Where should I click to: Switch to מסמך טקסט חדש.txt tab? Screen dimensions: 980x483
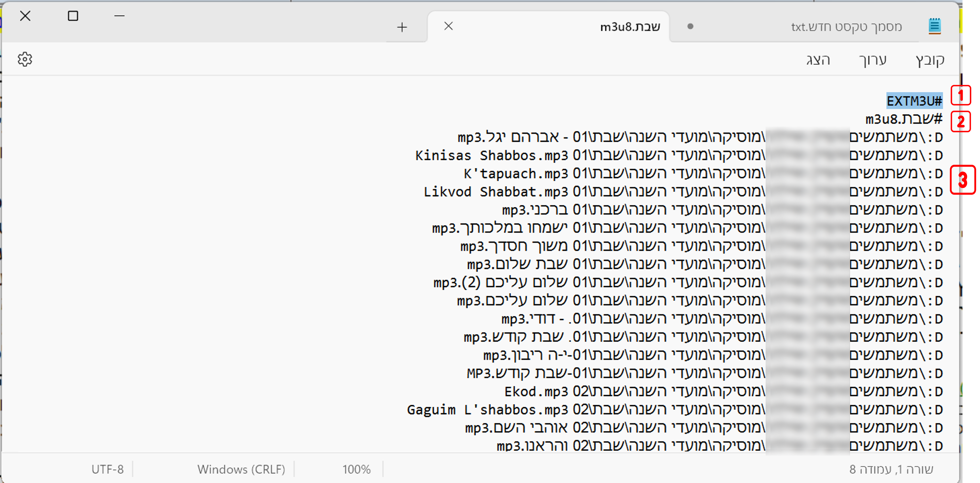pyautogui.click(x=846, y=27)
